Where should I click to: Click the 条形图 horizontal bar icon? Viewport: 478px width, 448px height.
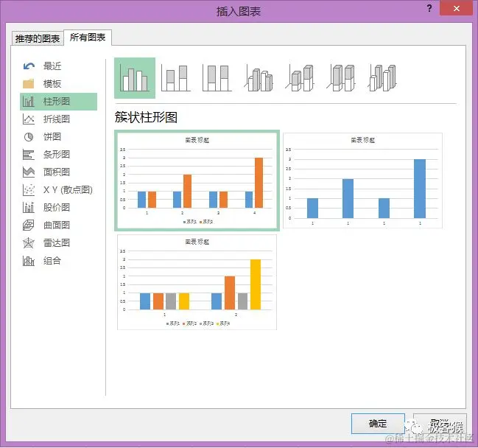coord(28,155)
